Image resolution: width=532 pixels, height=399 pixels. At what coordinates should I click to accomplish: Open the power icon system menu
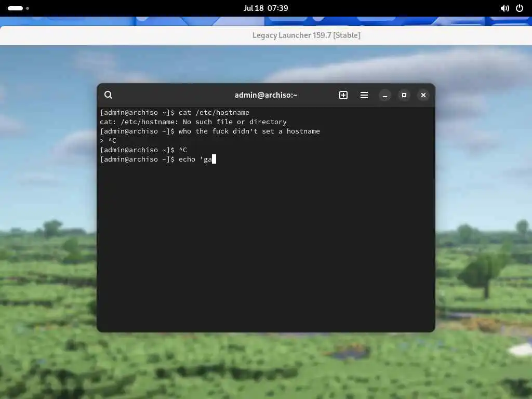520,8
